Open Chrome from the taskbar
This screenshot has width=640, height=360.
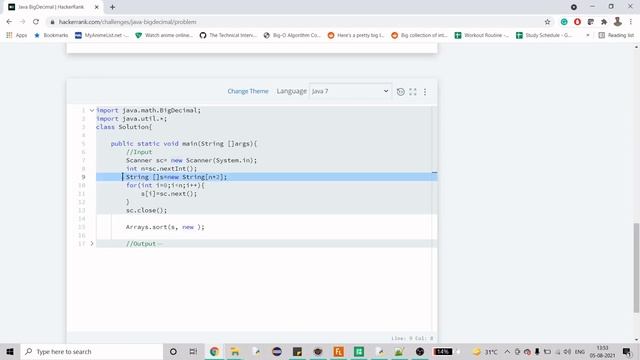coord(214,351)
